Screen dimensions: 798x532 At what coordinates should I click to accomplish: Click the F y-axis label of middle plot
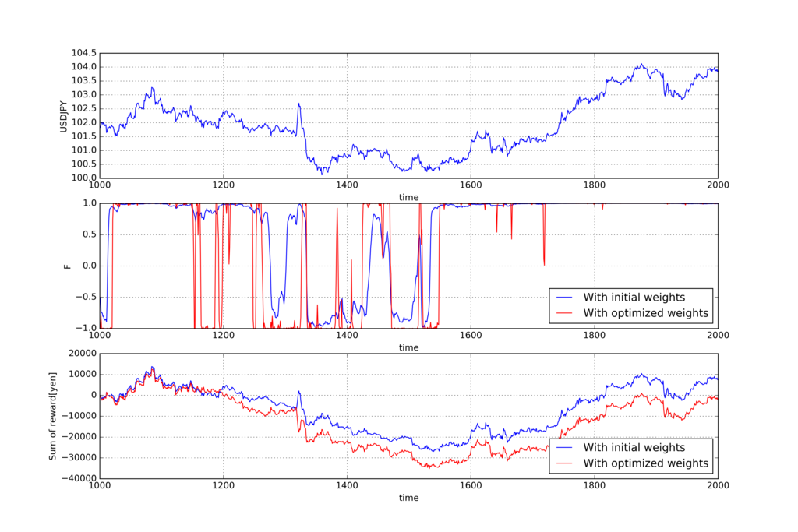coord(67,266)
